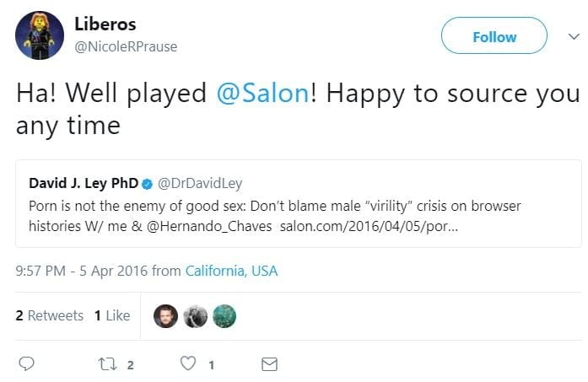Follow the Liberos account
Viewport: 588px width, 382px height.
494,37
